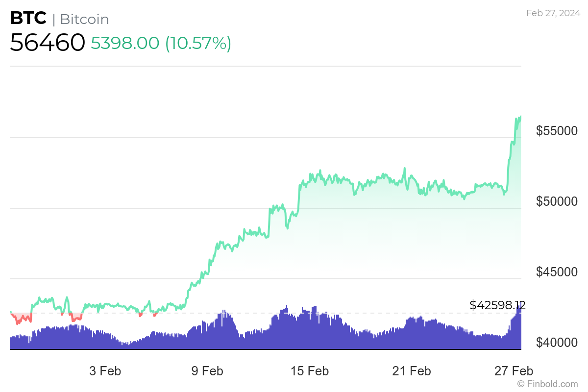The width and height of the screenshot is (588, 392).
Task: Click the 21 Feb date marker
Action: point(412,371)
